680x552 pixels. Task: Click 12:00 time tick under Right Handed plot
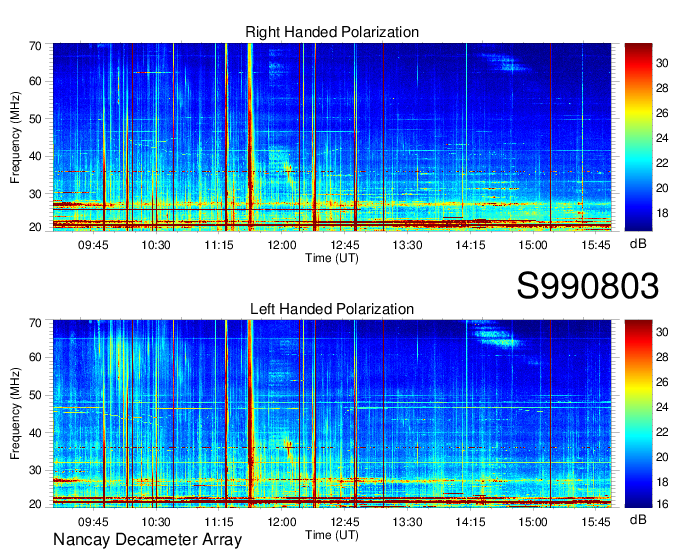[x=281, y=245]
